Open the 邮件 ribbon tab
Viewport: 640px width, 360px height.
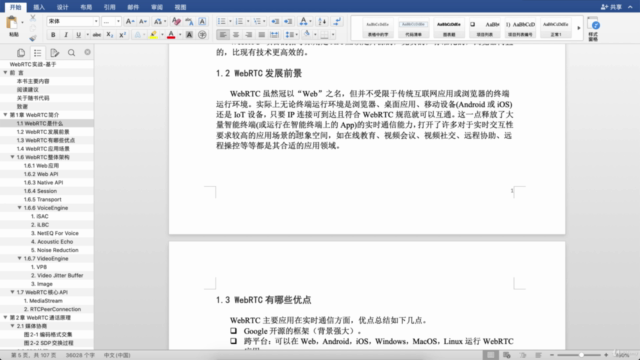[133, 7]
